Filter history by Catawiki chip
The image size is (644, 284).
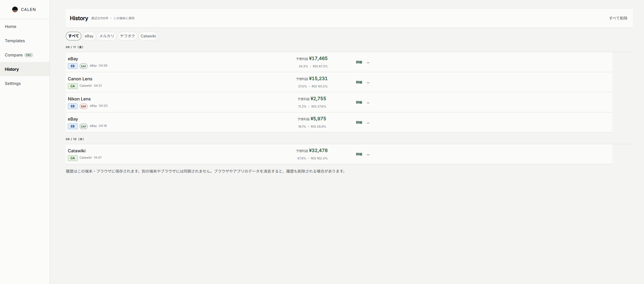pyautogui.click(x=148, y=36)
